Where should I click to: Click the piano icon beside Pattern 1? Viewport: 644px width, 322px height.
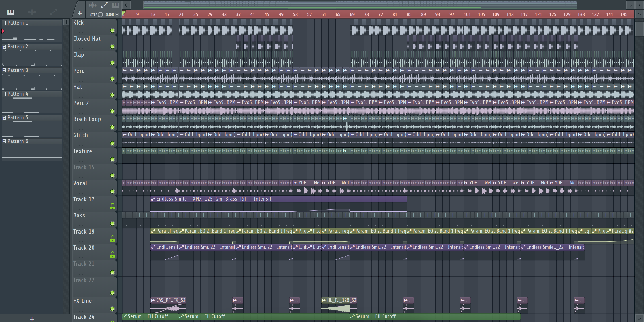(4, 23)
